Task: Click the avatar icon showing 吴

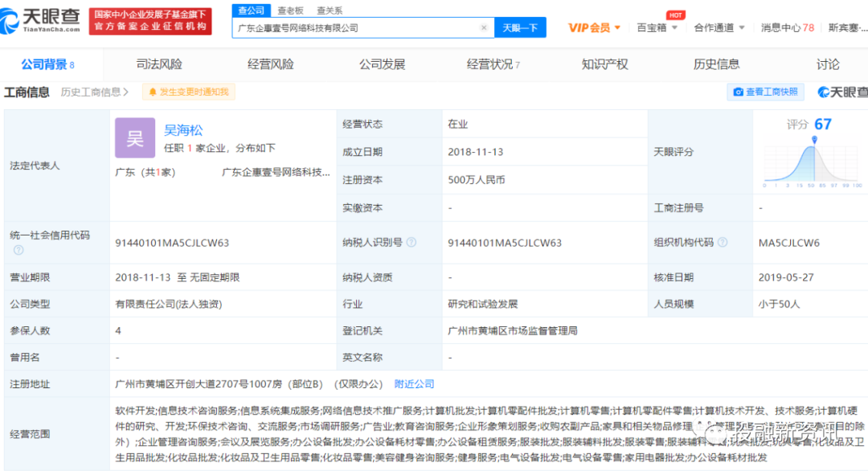Action: (x=134, y=137)
